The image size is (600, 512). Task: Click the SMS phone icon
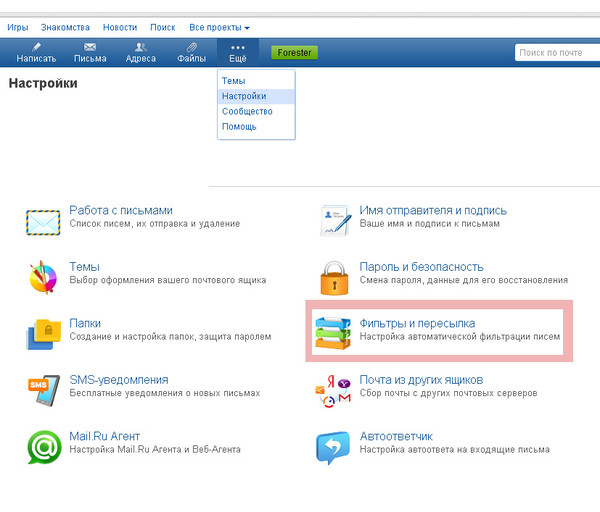[x=44, y=390]
